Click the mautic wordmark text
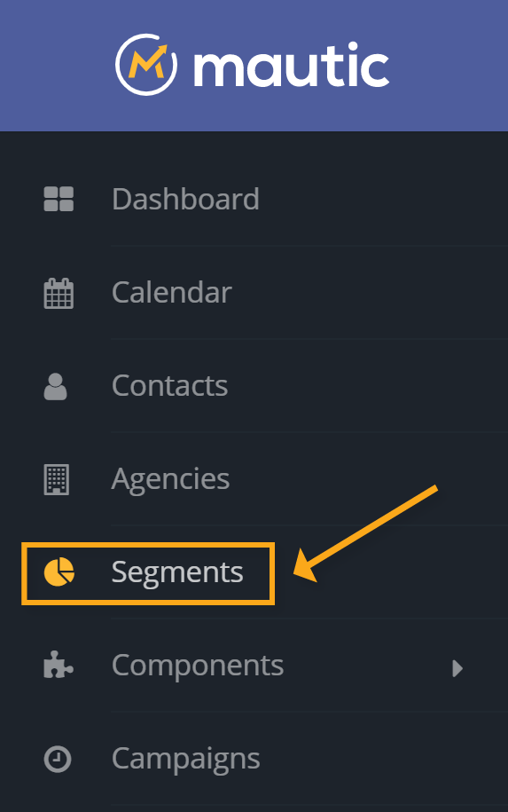508x812 pixels. [292, 65]
